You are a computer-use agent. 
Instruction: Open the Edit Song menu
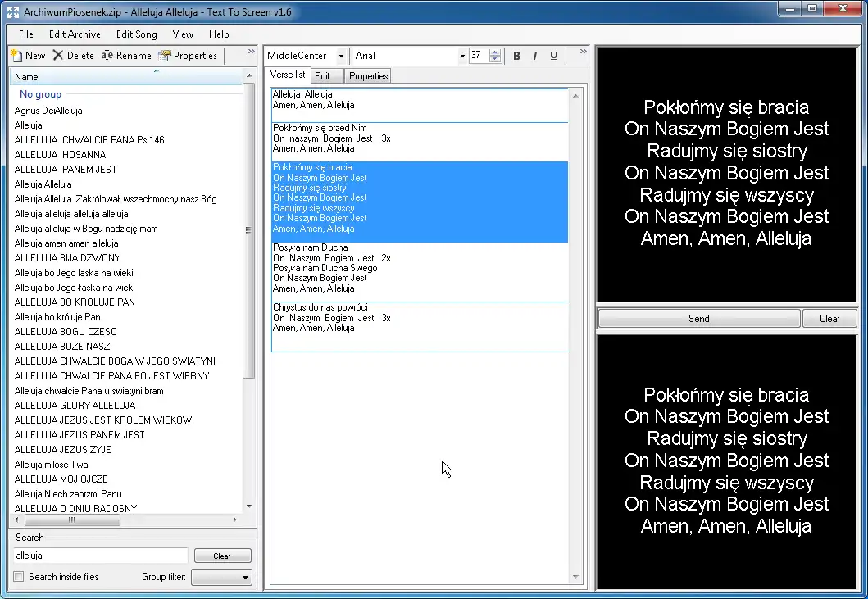click(x=136, y=34)
